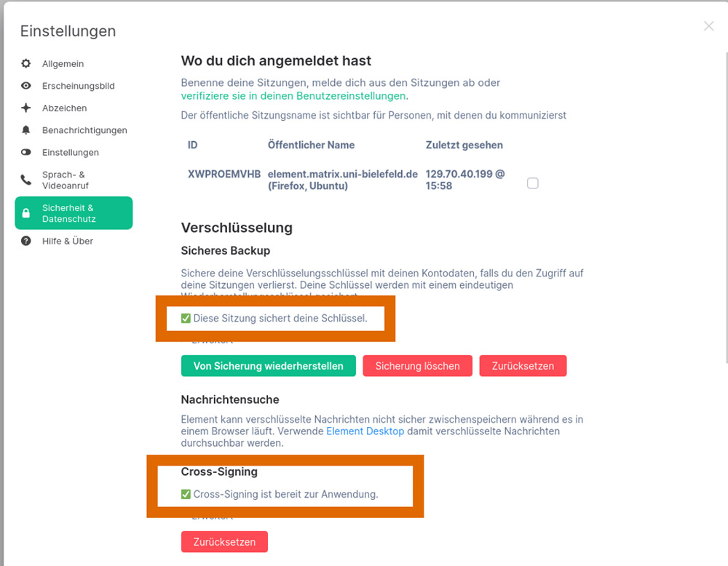Image resolution: width=728 pixels, height=566 pixels.
Task: Select the sparkle icon for Abzeichen
Action: pyautogui.click(x=26, y=108)
